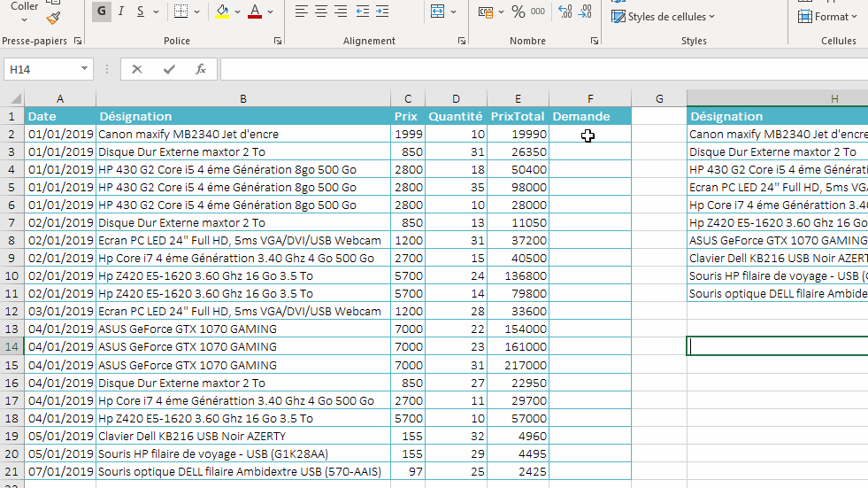Launch Police dialog launcher

point(278,41)
